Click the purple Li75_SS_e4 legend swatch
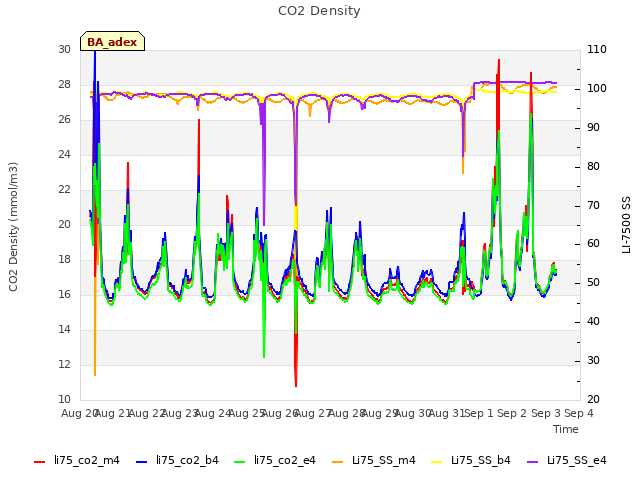This screenshot has height=480, width=640. pyautogui.click(x=533, y=462)
